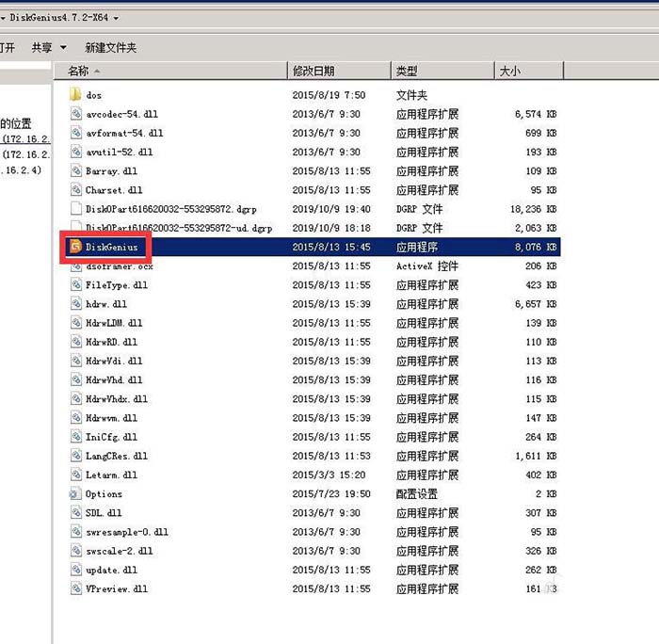Select the VPreview.dll file icon
The width and height of the screenshot is (659, 644).
[x=75, y=588]
